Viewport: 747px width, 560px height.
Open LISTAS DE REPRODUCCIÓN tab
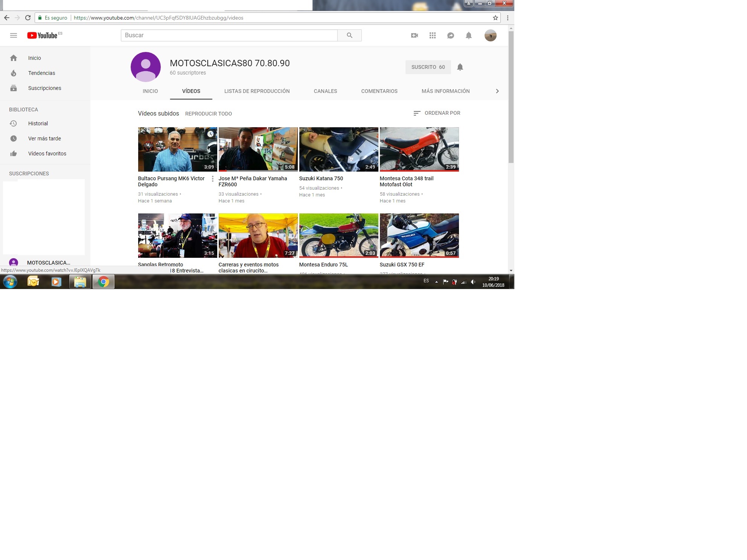point(257,91)
